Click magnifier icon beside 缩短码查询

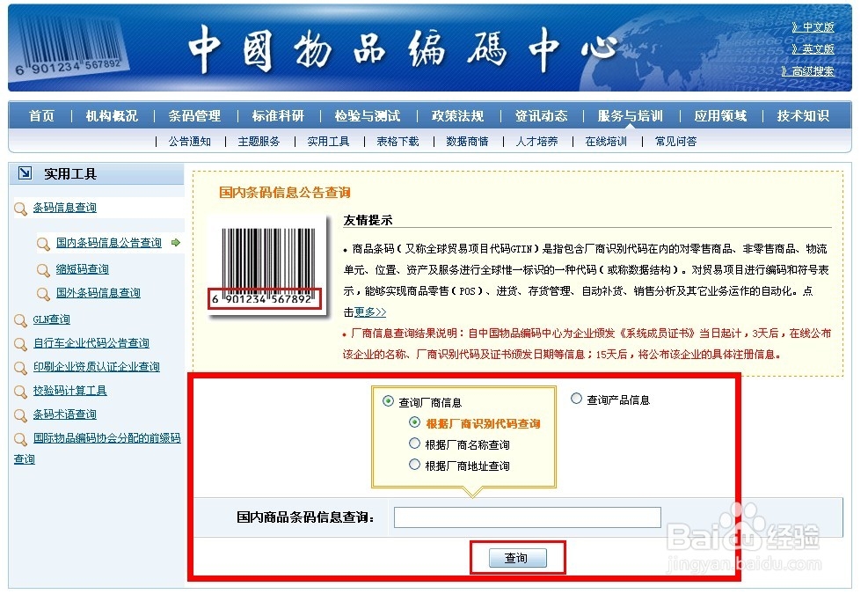coord(43,270)
